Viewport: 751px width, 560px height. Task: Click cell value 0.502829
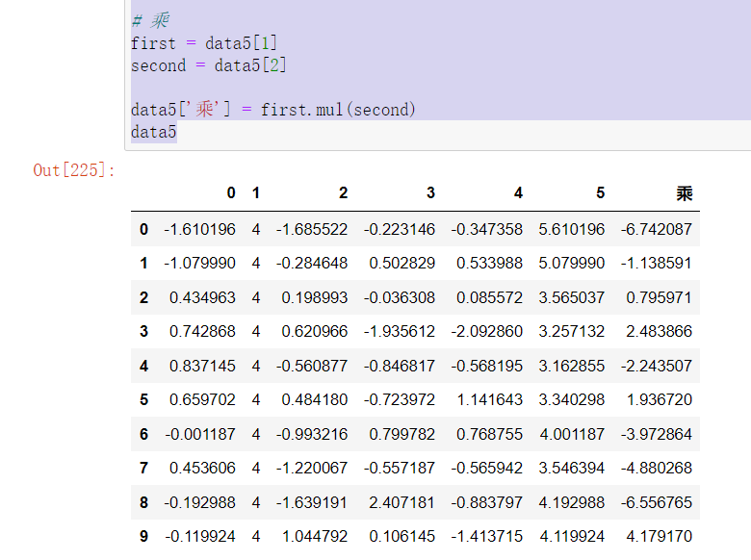[401, 264]
